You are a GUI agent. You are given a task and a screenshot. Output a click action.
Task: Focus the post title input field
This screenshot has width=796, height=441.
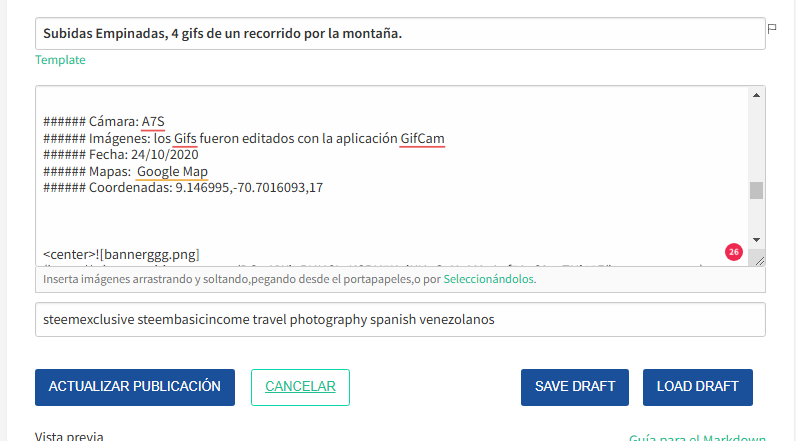click(x=400, y=33)
